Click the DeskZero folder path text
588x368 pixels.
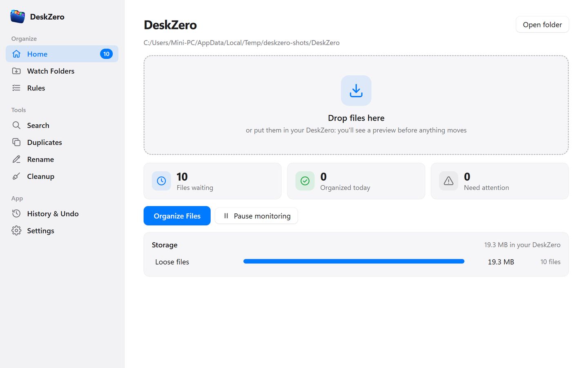(241, 43)
